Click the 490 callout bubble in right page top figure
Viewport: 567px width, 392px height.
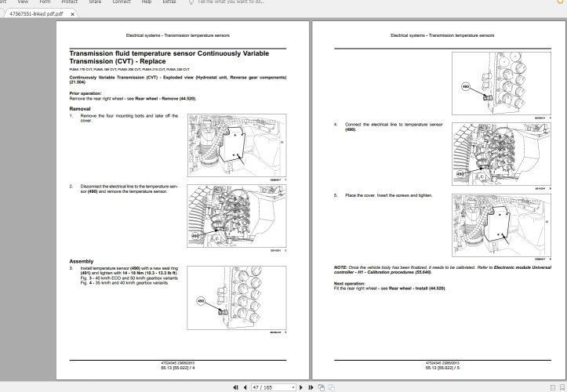466,87
